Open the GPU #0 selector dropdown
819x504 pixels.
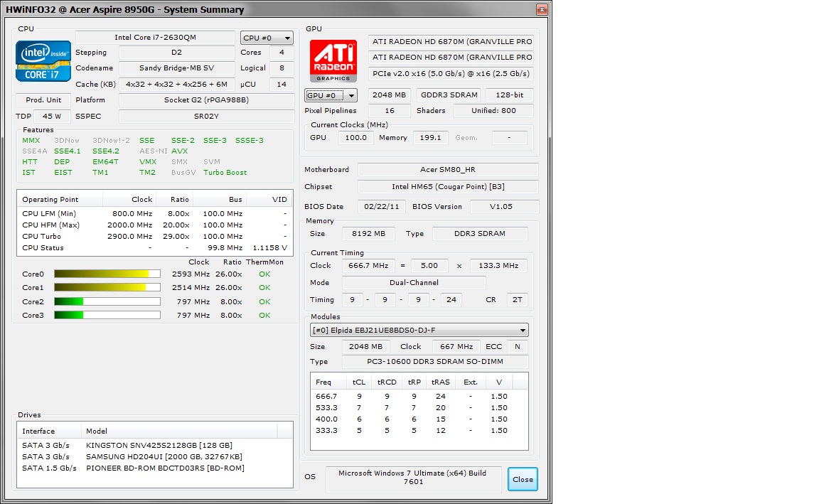[331, 95]
